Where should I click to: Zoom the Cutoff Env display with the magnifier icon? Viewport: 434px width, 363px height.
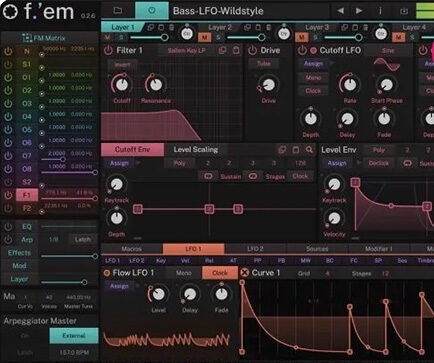pos(309,150)
